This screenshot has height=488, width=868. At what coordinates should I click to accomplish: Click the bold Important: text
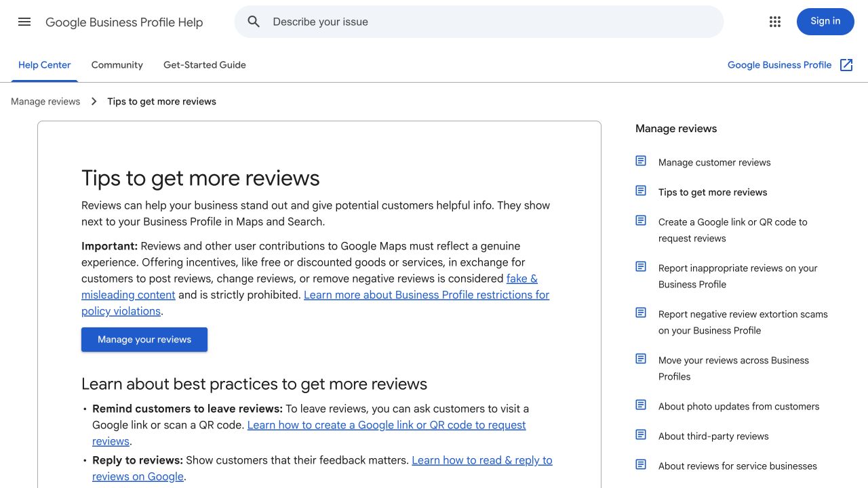[109, 246]
